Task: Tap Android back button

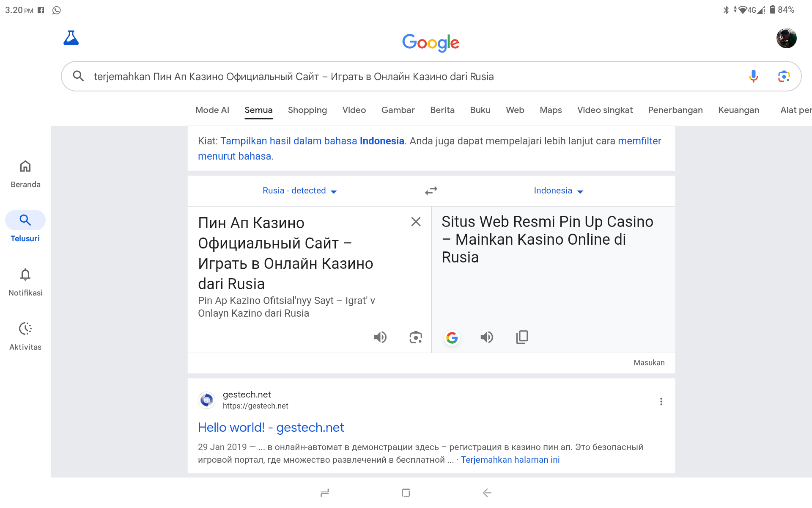Action: 487,493
